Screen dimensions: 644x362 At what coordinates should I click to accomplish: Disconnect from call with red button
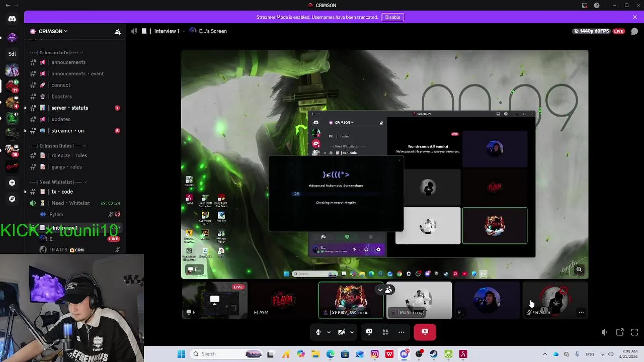click(x=425, y=332)
